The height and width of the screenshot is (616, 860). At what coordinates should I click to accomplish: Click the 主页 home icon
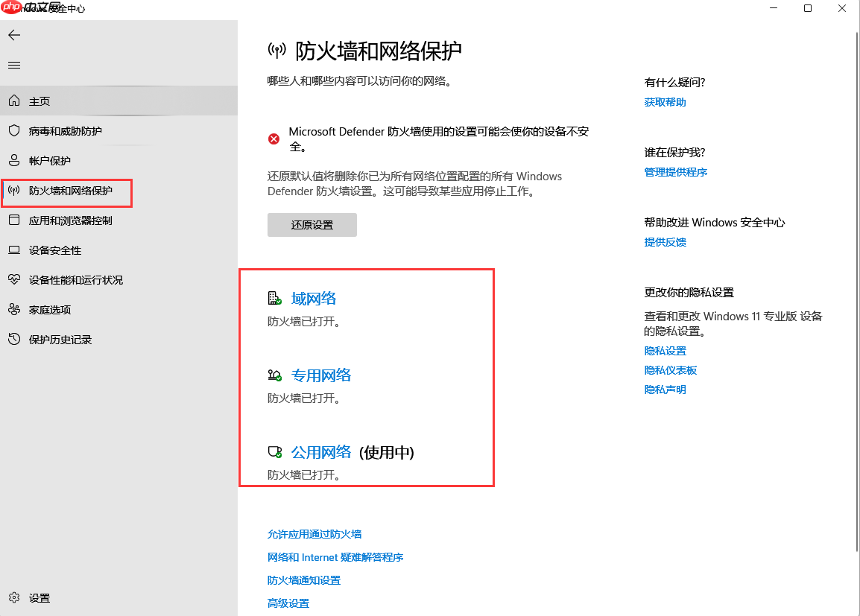click(13, 100)
